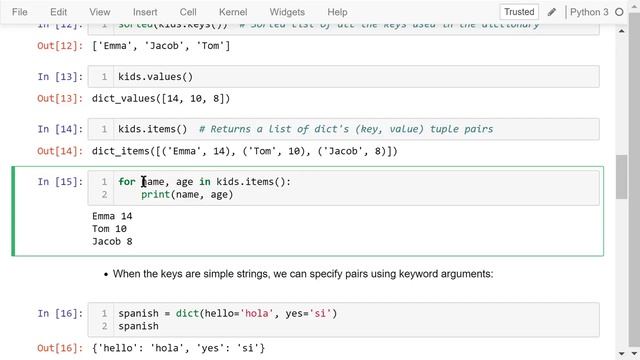This screenshot has width=640, height=360.
Task: Click the Out[16] dictionary output
Action: [178, 348]
